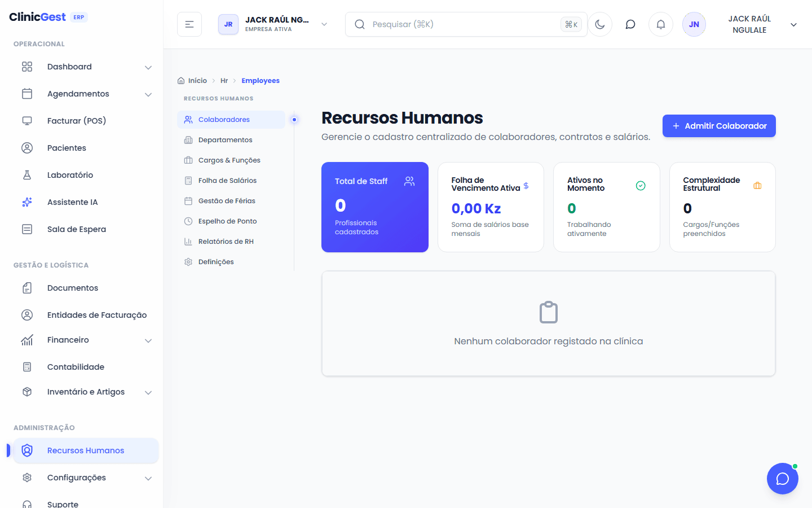Click the Dashboard grid icon
Screen dimensions: 812x508
[27, 67]
